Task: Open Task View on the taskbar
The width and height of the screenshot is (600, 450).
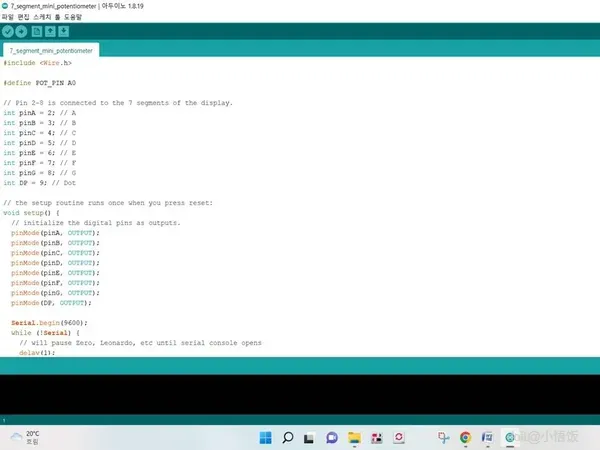Action: (309, 438)
